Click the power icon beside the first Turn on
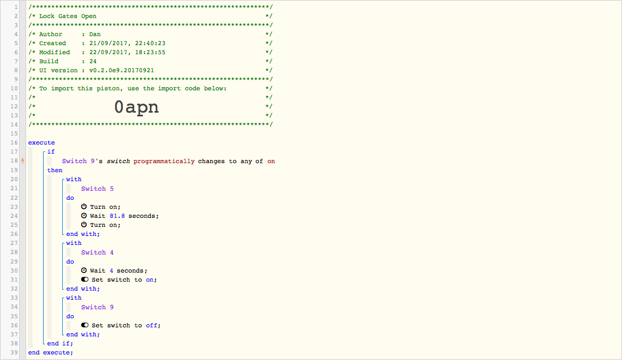The image size is (626, 364). tap(84, 207)
